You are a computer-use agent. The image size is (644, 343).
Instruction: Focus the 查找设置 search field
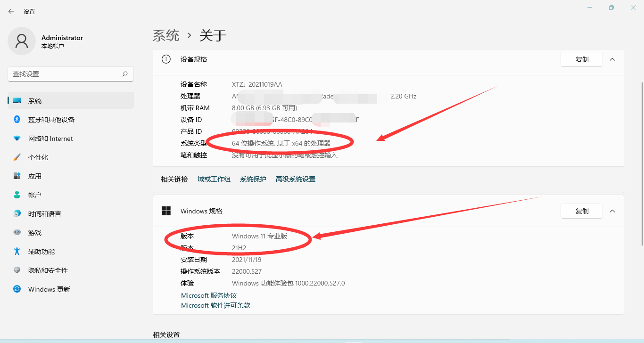coord(71,74)
